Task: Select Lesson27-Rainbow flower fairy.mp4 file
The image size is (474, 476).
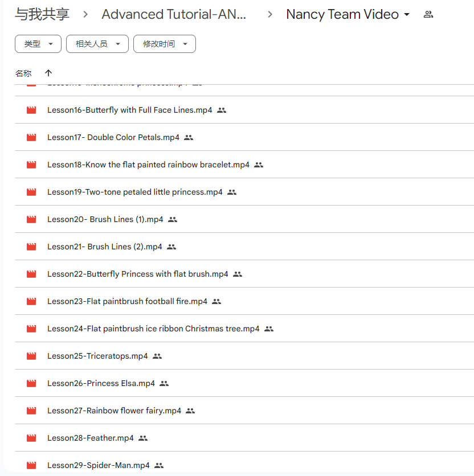Action: tap(114, 411)
